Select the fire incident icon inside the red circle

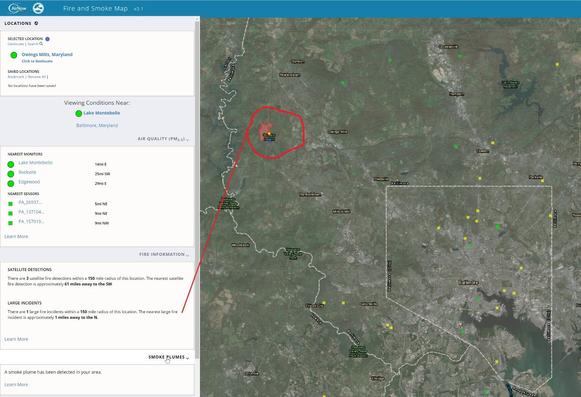pyautogui.click(x=269, y=134)
